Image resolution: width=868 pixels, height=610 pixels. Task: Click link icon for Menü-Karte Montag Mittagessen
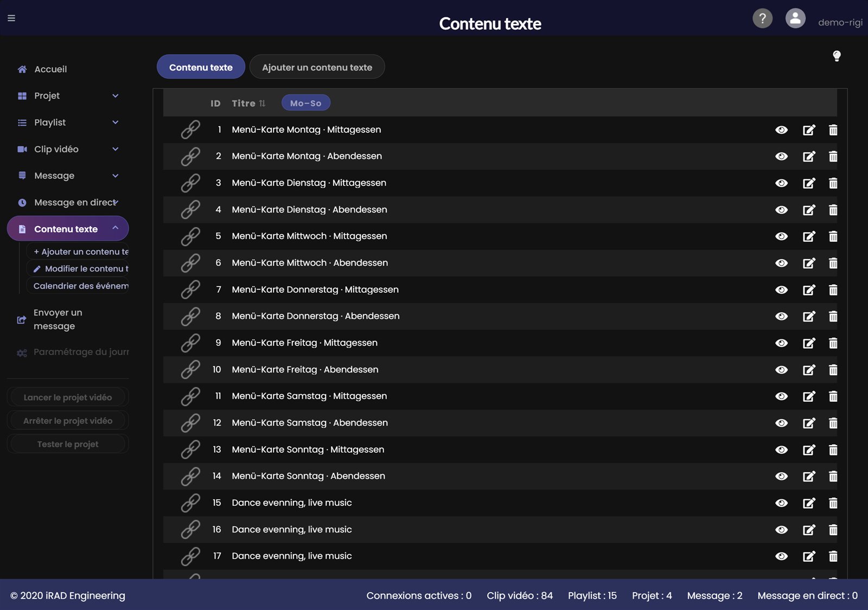coord(190,130)
